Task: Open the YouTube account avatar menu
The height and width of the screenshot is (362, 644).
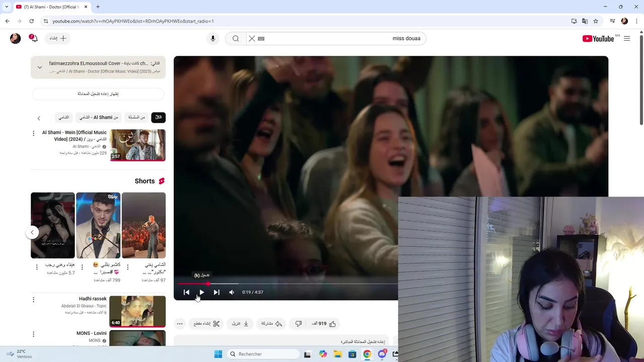Action: click(x=16, y=38)
